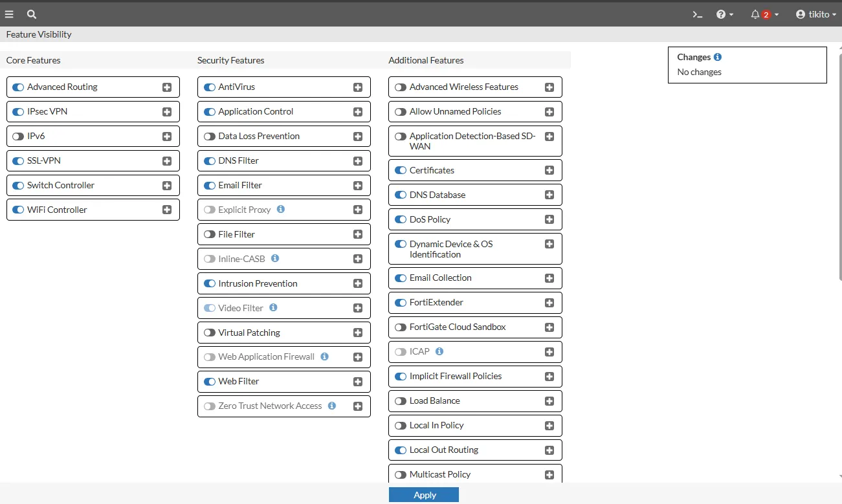
Task: Open the notifications bell with 2 alerts
Action: (764, 14)
